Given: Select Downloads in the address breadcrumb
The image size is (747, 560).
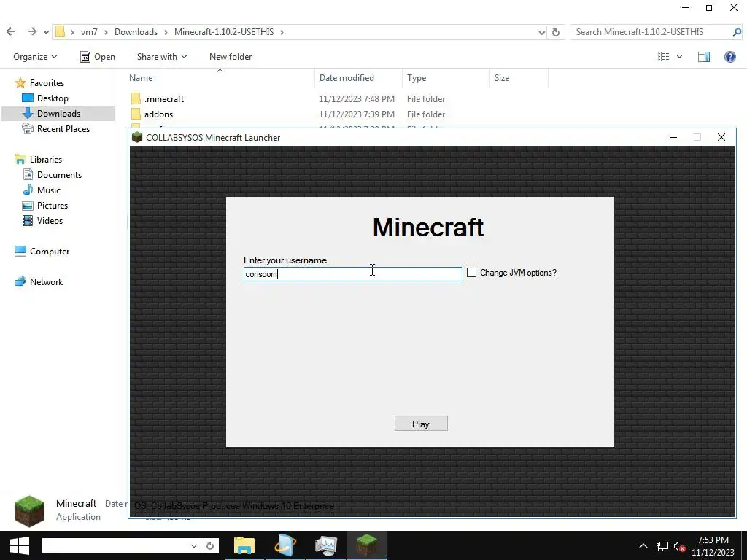Looking at the screenshot, I should (136, 32).
